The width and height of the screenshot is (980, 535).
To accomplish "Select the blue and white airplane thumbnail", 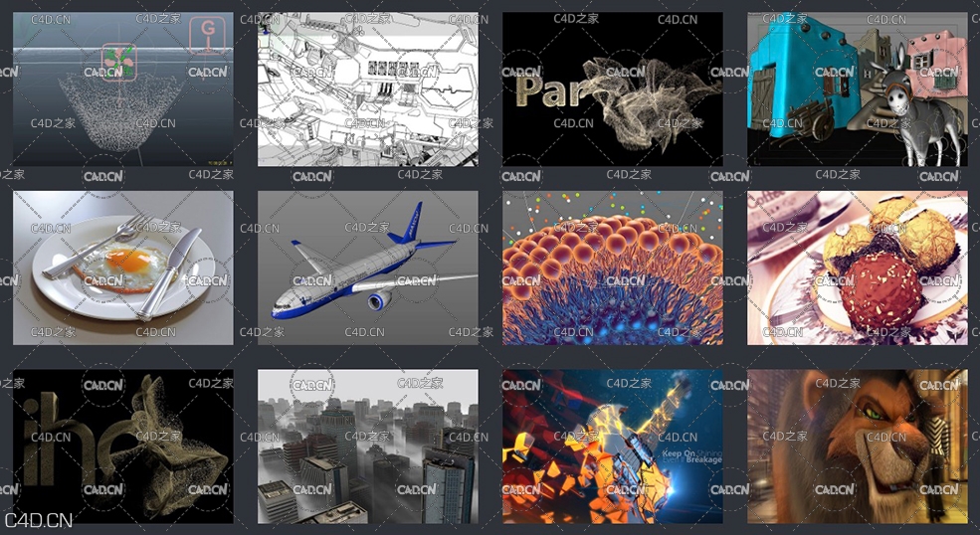I will coord(367,268).
